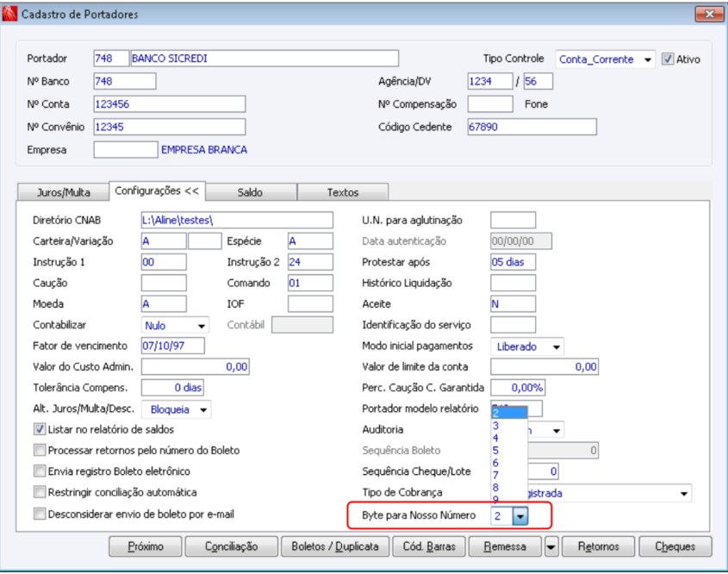Click the Comando field 01
This screenshot has height=574, width=728.
pyautogui.click(x=310, y=283)
